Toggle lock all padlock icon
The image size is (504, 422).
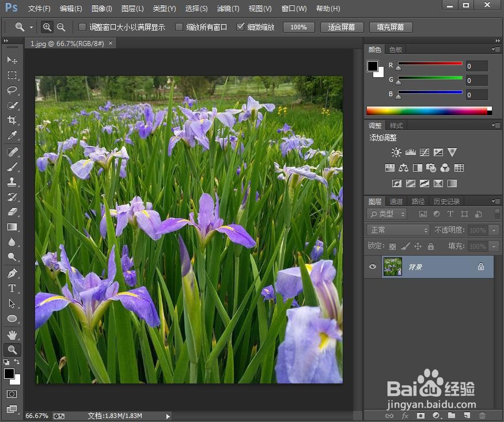click(431, 246)
